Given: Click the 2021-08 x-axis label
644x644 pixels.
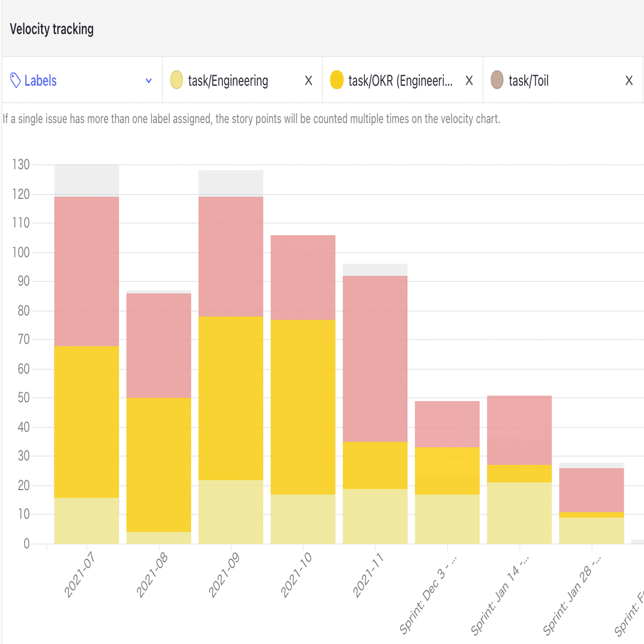Looking at the screenshot, I should [x=152, y=575].
